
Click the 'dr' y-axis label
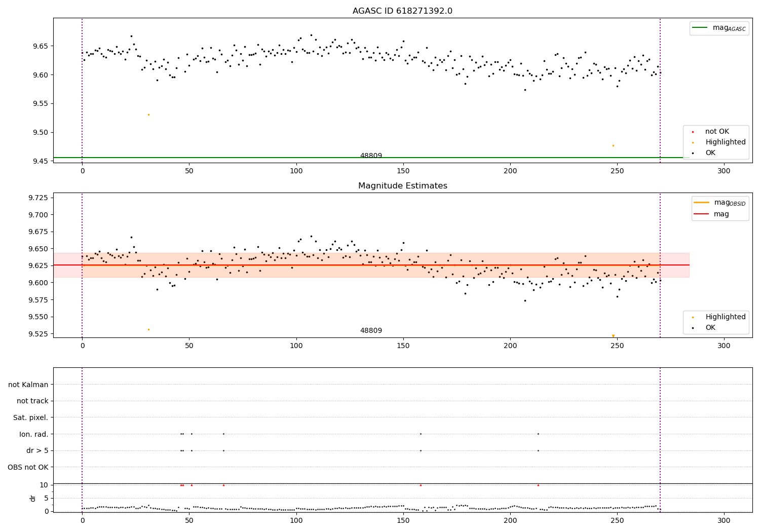(x=33, y=498)
